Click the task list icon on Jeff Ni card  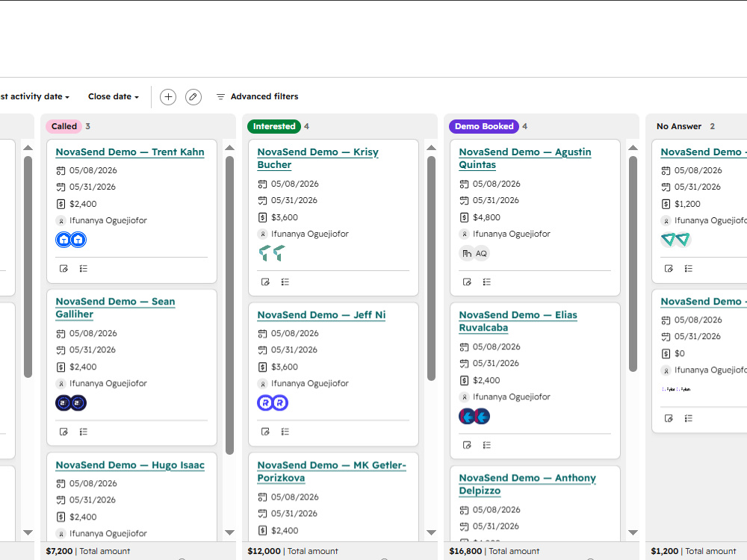pyautogui.click(x=285, y=432)
